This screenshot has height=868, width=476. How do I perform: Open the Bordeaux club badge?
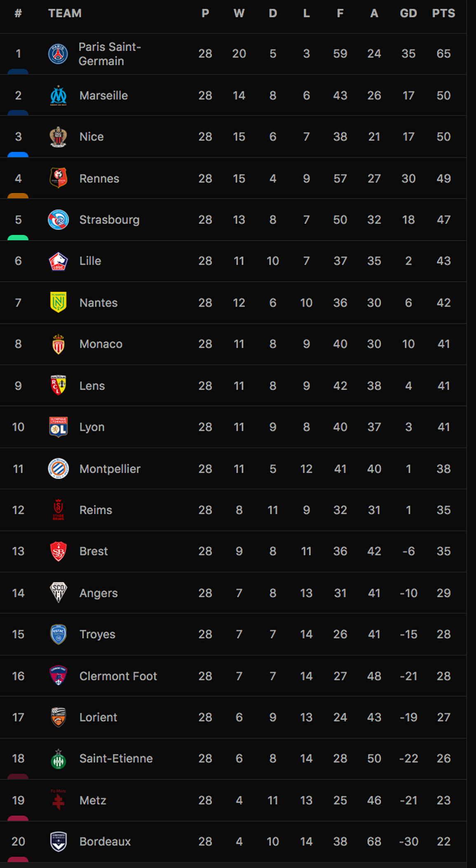pos(58,841)
